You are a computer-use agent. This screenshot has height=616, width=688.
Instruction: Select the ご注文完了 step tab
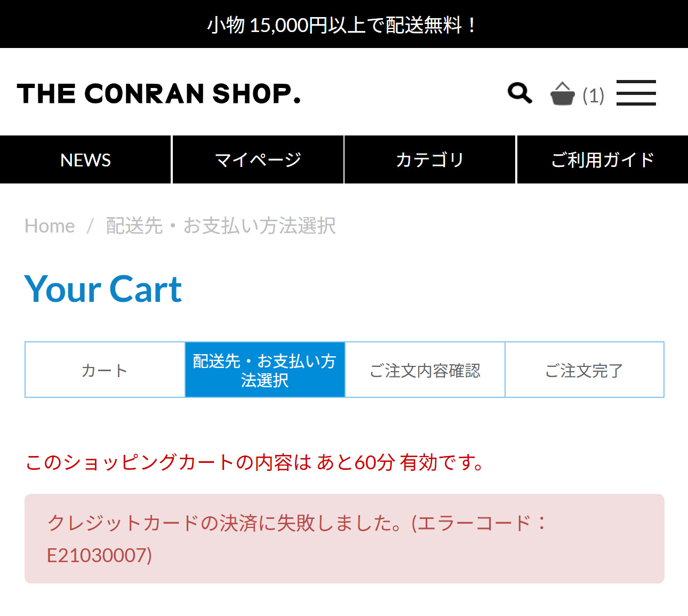pyautogui.click(x=584, y=370)
